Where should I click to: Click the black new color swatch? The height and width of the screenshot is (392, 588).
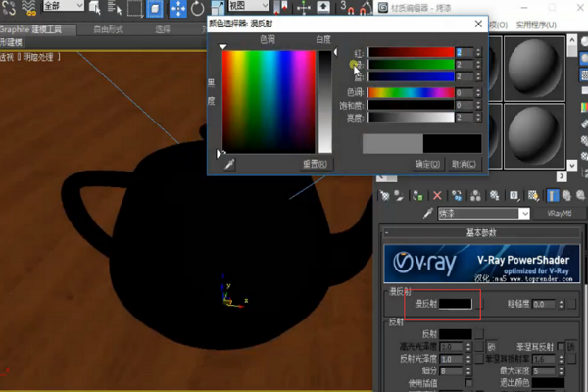(x=452, y=143)
